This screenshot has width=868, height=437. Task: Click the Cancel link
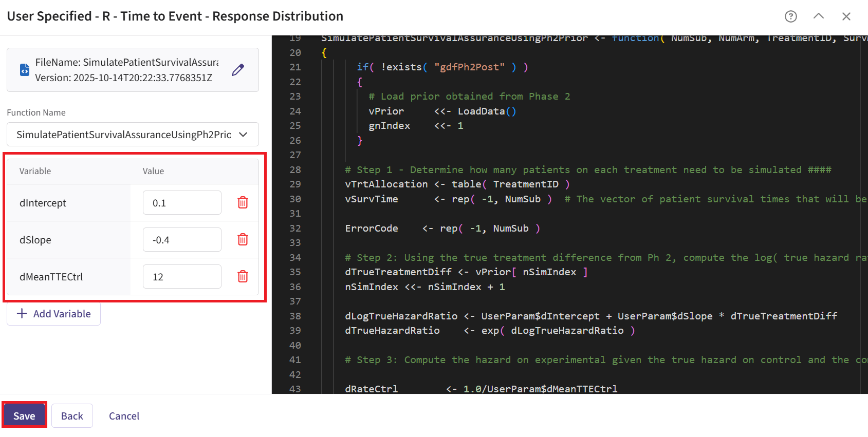124,416
